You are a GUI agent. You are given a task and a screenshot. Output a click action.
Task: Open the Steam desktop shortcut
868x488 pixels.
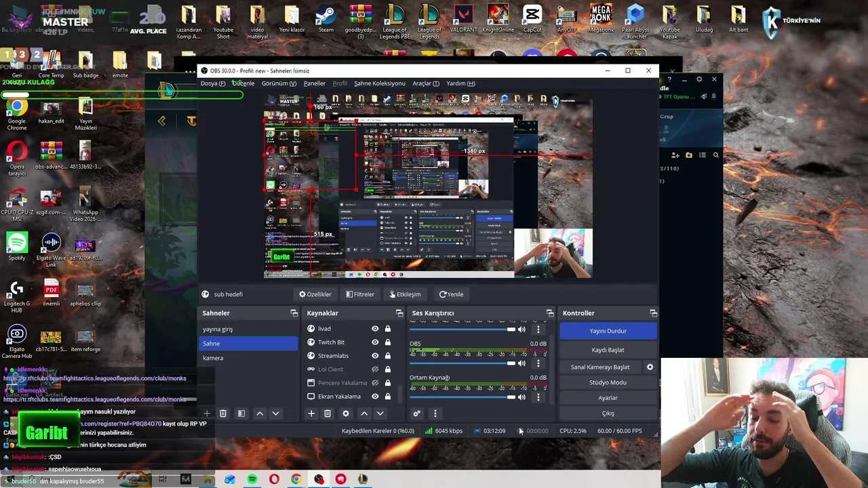(325, 20)
